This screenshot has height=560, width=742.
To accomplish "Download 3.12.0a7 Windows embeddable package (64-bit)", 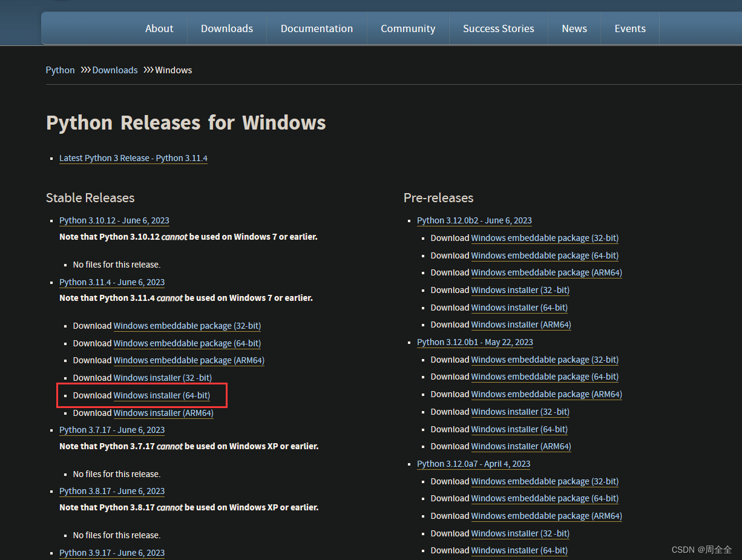I will click(545, 498).
